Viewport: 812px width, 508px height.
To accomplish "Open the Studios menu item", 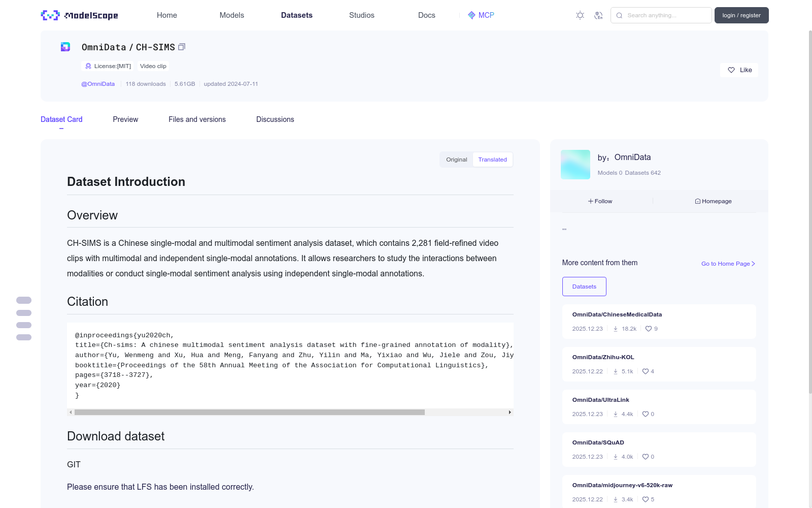I will [x=362, y=15].
